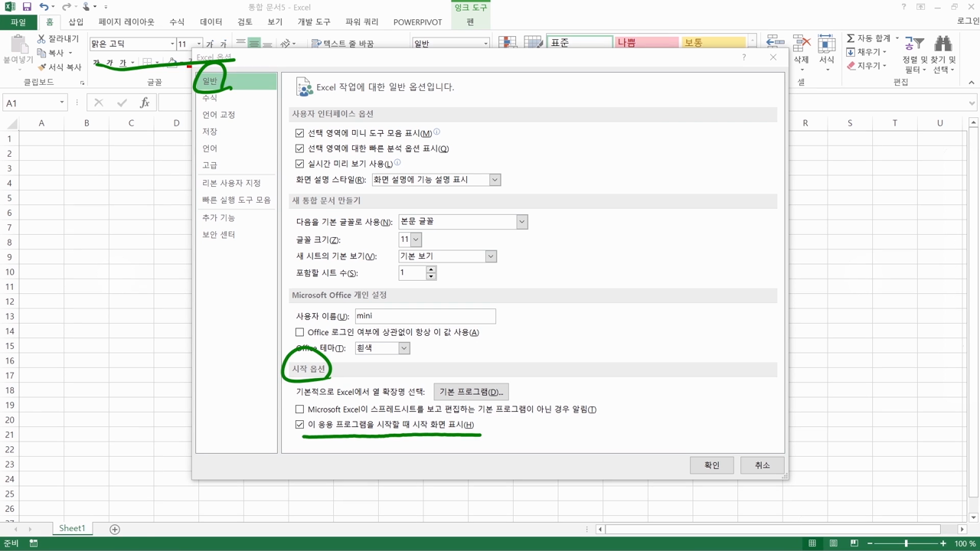Screen dimensions: 980x551
Task: Click the Redo arrow icon
Action: tap(67, 7)
